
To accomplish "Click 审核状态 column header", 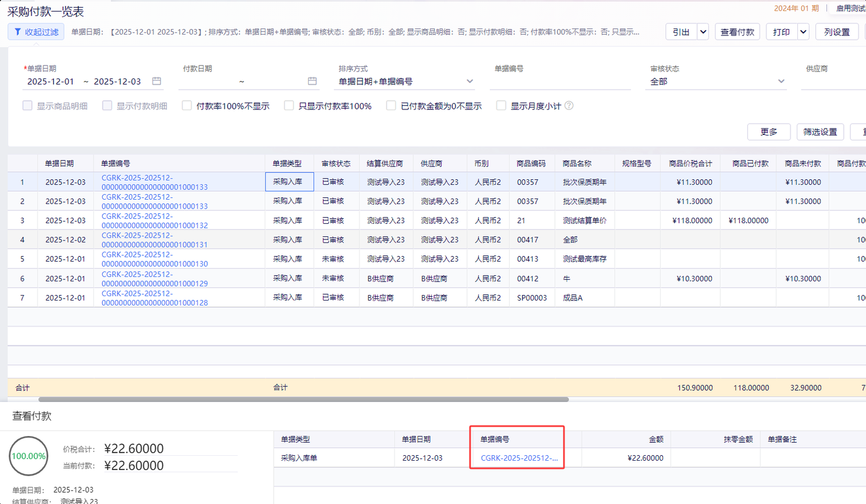I will coord(336,163).
